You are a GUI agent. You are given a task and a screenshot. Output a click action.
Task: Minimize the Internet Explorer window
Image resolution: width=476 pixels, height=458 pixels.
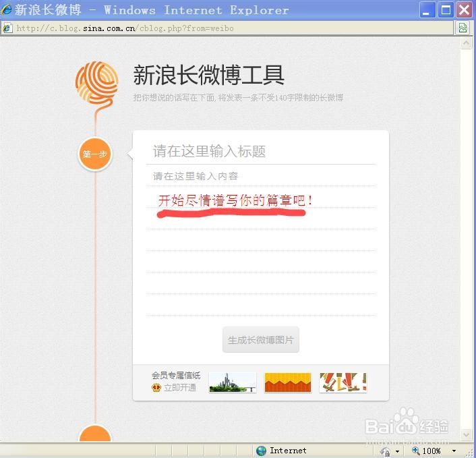(x=427, y=9)
